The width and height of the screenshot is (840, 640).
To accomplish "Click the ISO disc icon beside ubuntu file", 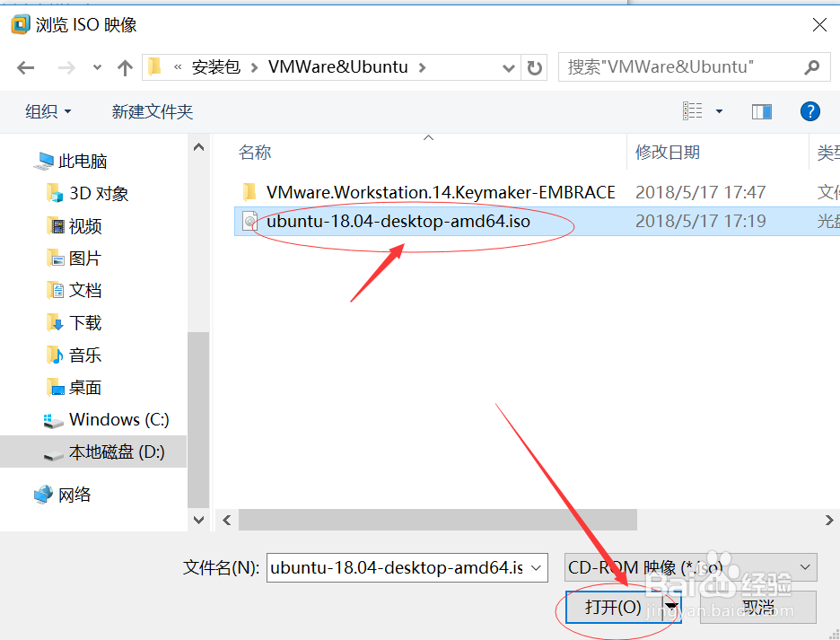I will 249,222.
